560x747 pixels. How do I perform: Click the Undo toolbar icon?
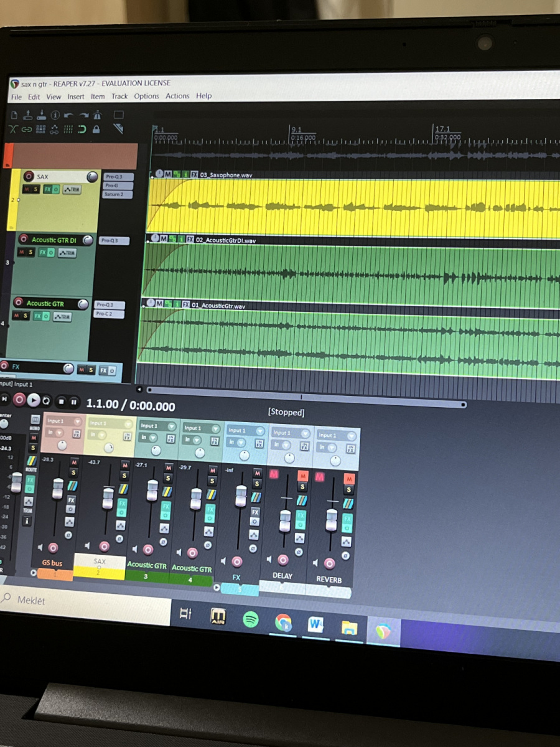(69, 115)
